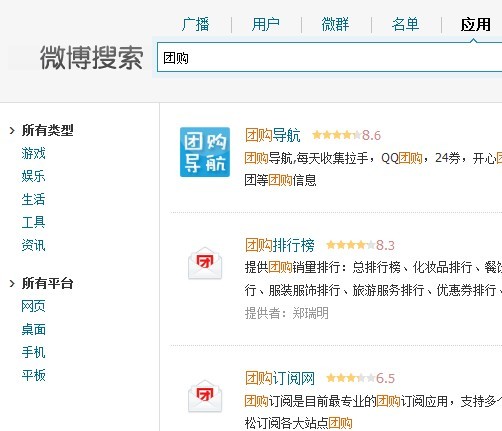This screenshot has height=431, width=502.
Task: Switch to the 微群 tab
Action: tap(335, 24)
